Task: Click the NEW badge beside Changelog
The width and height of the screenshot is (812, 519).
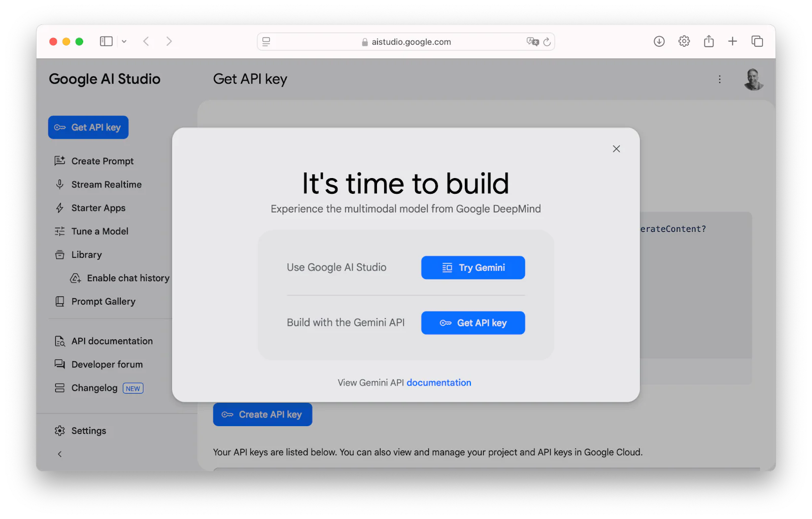Action: click(133, 389)
